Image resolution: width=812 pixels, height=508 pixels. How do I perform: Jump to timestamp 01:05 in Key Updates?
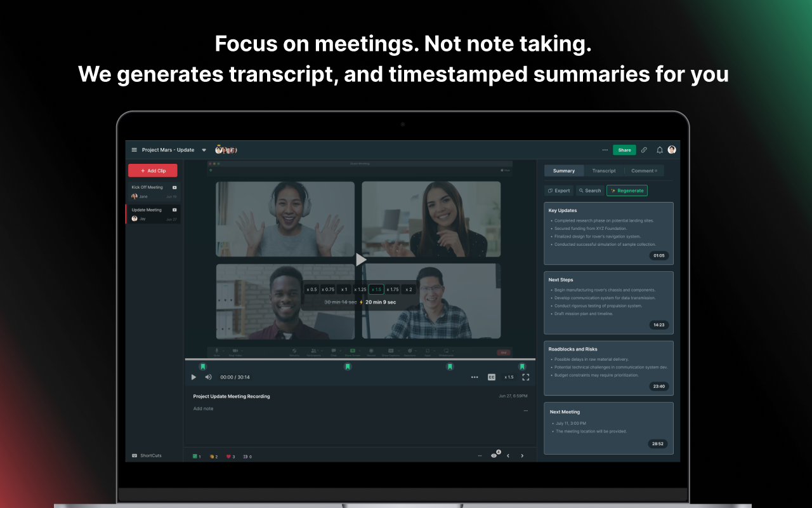pyautogui.click(x=659, y=256)
